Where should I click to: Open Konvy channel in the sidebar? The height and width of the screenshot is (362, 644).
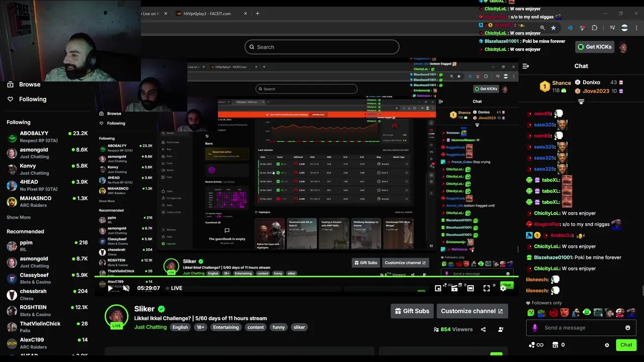[47, 169]
